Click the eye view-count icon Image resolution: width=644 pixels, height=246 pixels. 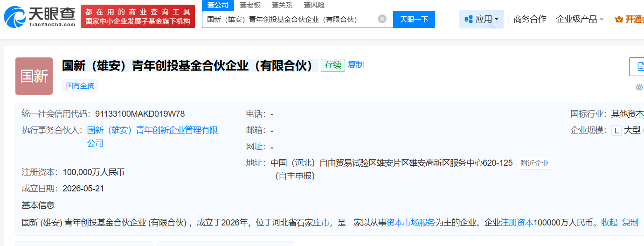[x=639, y=87]
